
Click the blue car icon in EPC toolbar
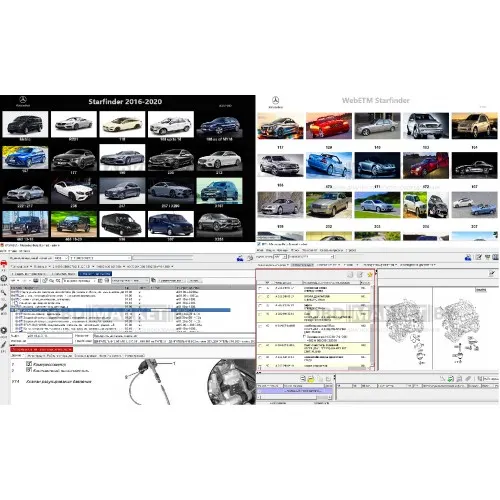click(468, 257)
